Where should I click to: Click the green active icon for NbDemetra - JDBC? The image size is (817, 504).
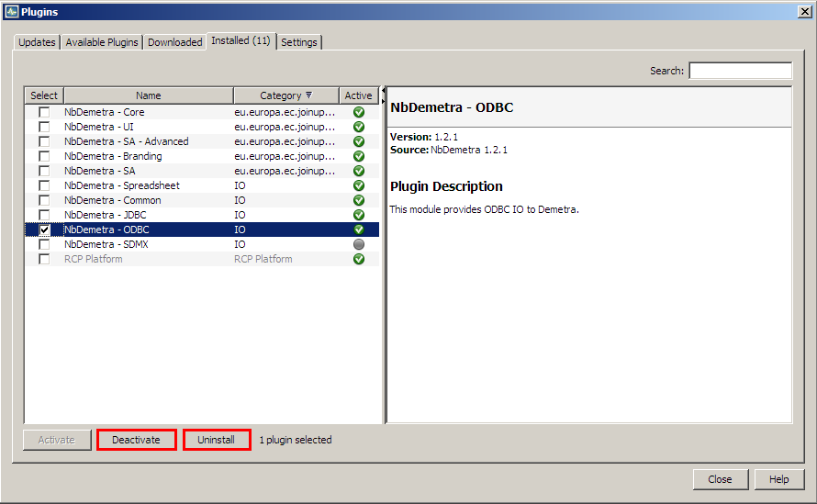coord(358,215)
